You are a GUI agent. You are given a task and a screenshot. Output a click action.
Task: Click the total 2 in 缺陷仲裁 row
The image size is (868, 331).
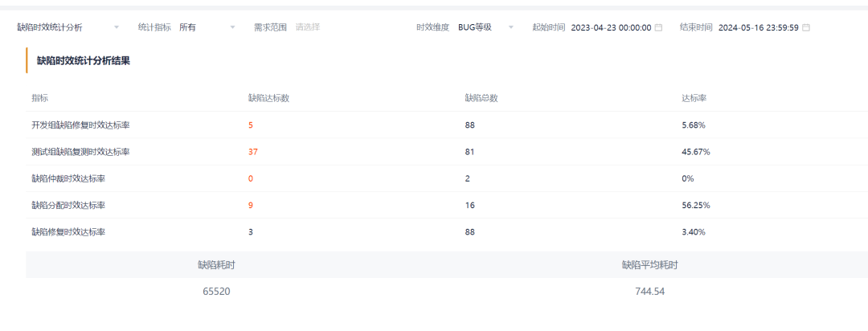point(467,178)
